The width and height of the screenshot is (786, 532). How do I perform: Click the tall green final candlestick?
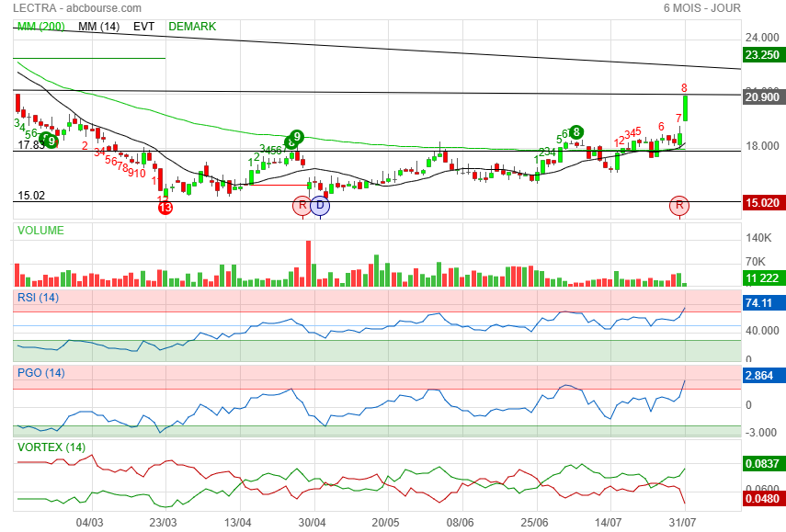point(685,108)
